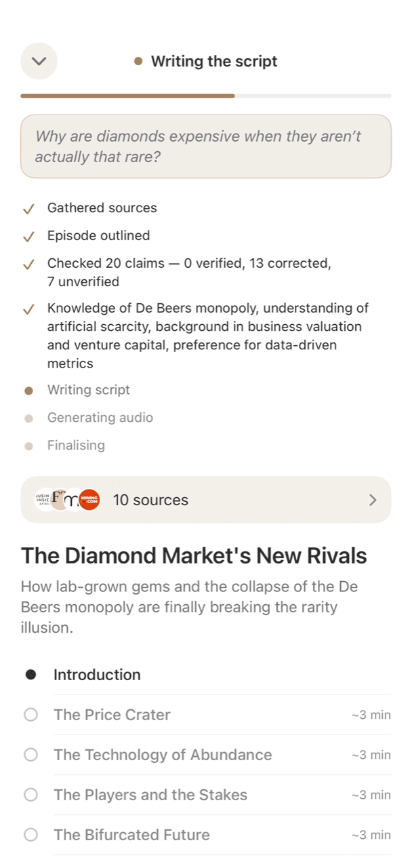
Task: Open The Bifurcated Future chapter
Action: (206, 835)
